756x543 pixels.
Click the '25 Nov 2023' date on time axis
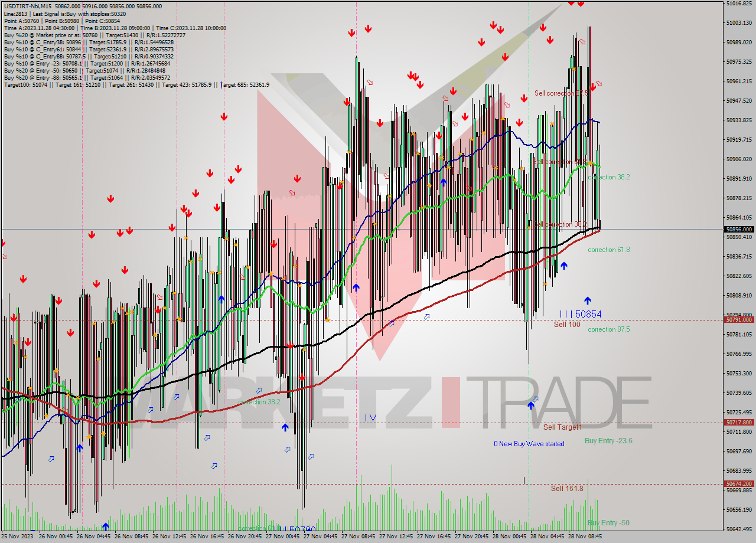17,537
